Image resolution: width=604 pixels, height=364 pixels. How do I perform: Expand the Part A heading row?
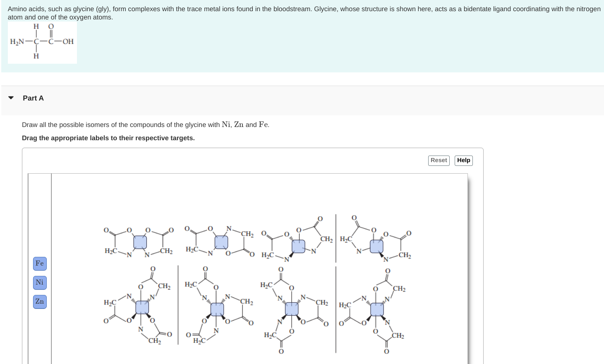click(33, 98)
